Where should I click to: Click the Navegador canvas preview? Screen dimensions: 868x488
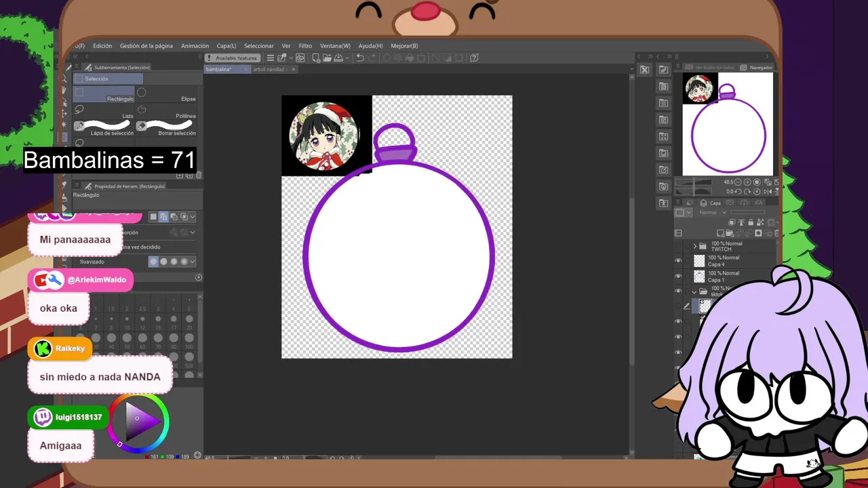tap(728, 124)
